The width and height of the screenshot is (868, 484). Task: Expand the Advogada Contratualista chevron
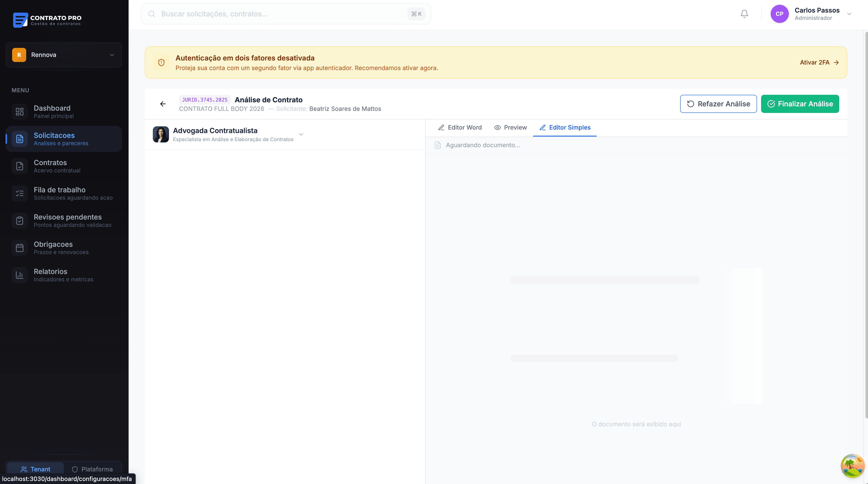tap(301, 134)
